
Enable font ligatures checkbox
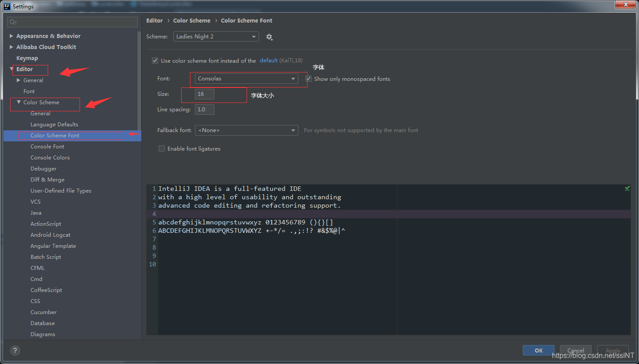162,148
